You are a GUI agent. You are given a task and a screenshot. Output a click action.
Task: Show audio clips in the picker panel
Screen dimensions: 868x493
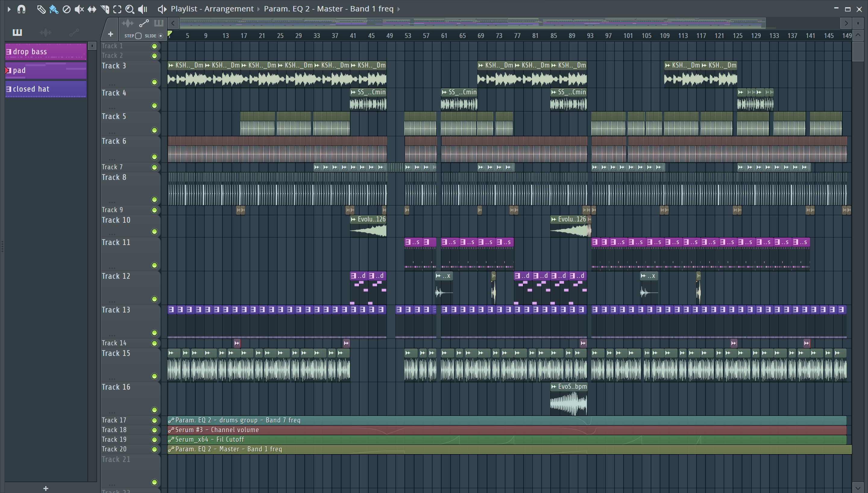(46, 32)
